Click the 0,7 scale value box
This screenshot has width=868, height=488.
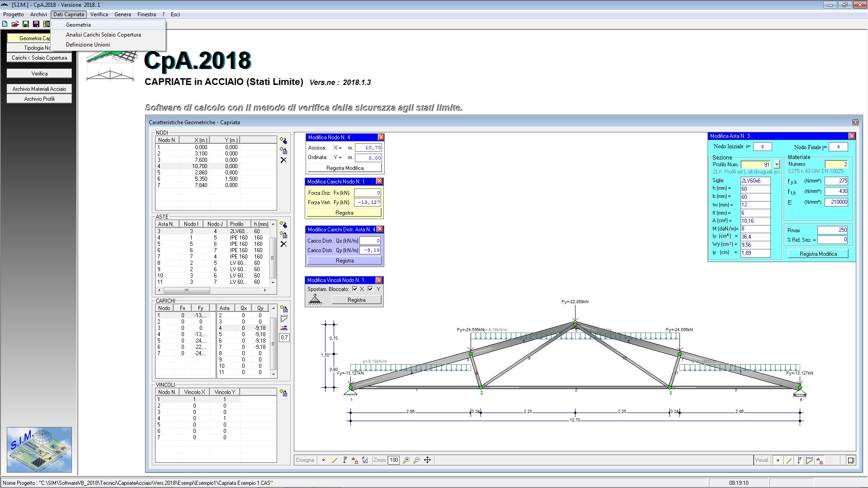tap(284, 338)
